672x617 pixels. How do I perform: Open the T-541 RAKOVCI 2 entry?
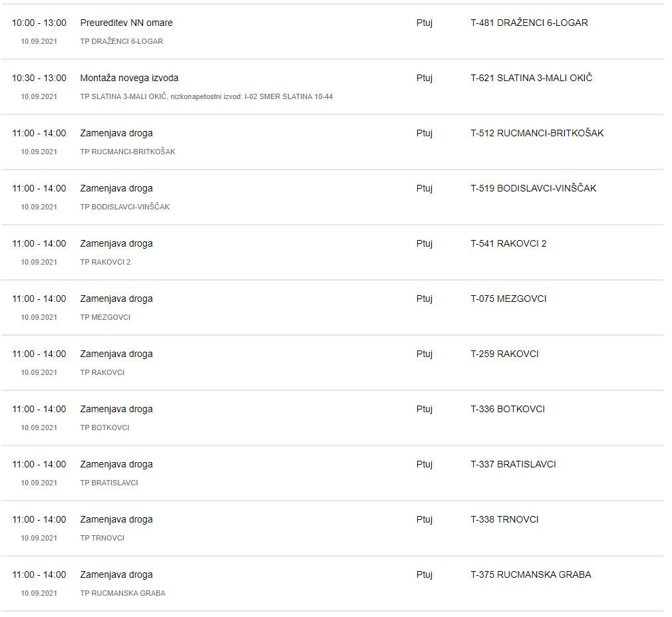(x=508, y=243)
